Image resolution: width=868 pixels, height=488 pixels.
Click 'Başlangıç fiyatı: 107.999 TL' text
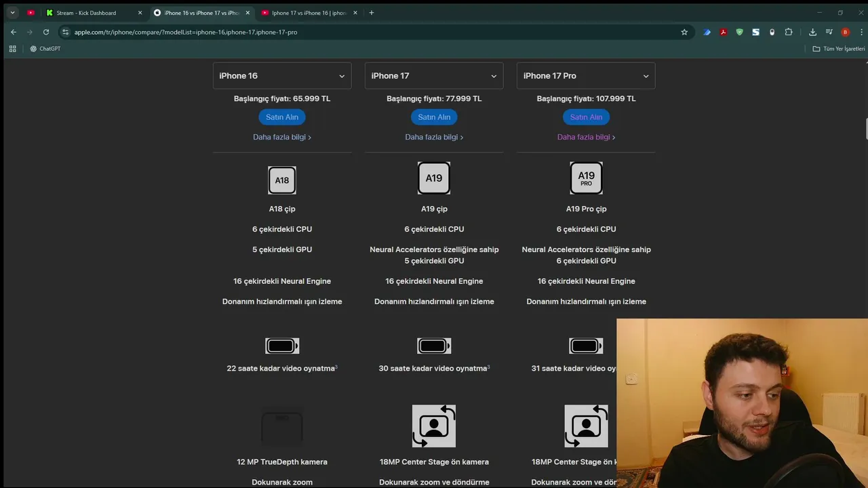pyautogui.click(x=586, y=98)
